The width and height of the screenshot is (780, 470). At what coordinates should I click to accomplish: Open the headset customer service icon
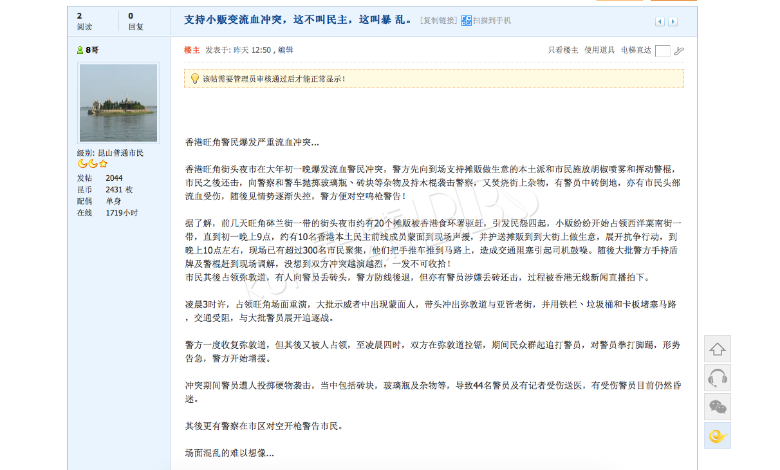tap(717, 377)
